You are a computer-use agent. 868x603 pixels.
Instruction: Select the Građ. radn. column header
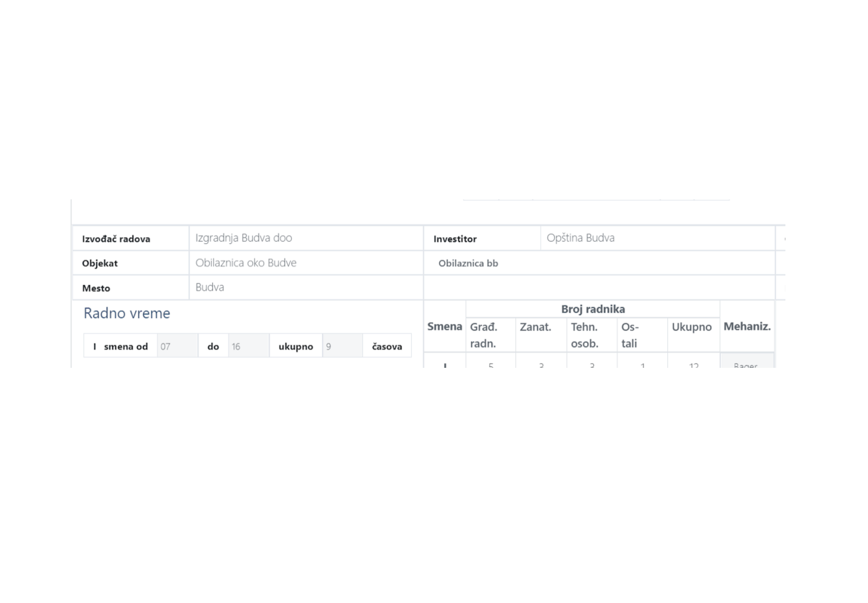(484, 335)
